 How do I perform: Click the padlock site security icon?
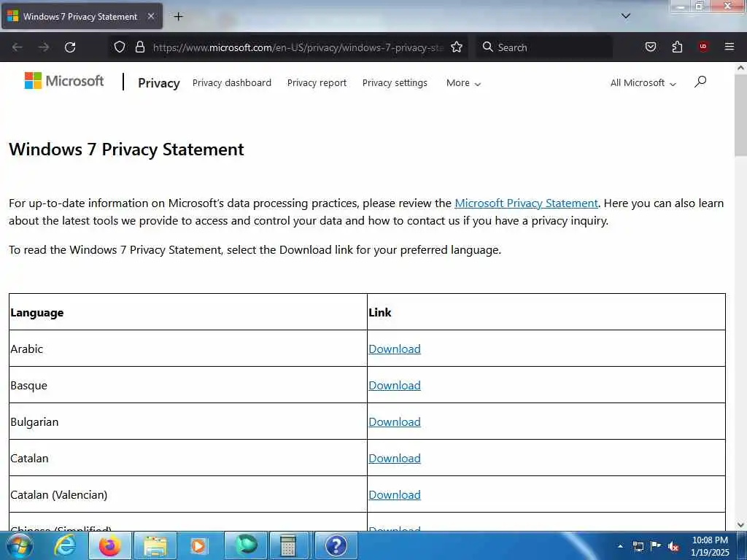[139, 47]
